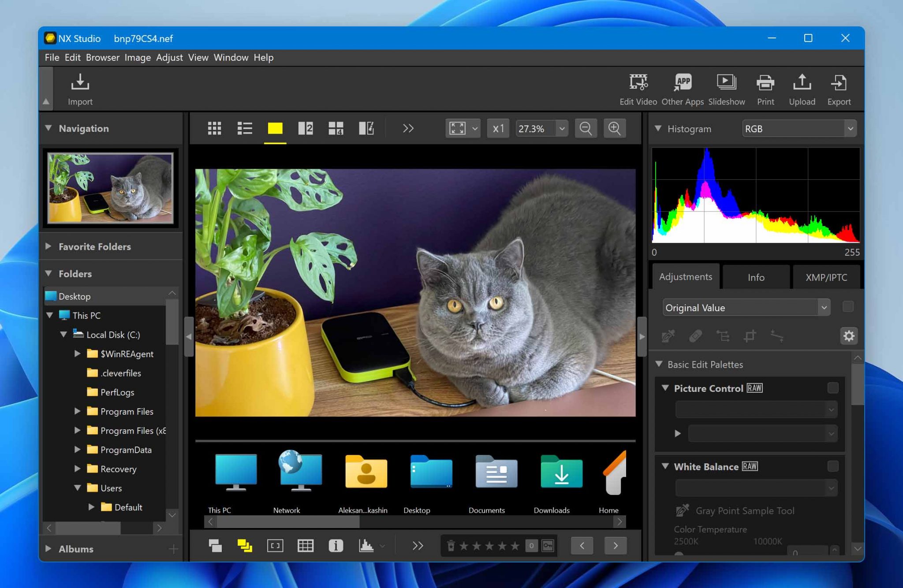The image size is (903, 588).
Task: Select the 2-image compare view
Action: point(305,128)
